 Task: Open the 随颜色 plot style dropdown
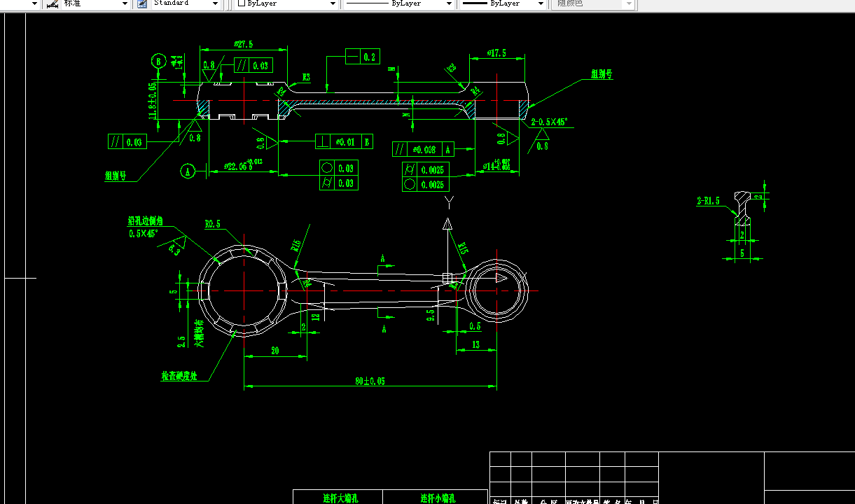pyautogui.click(x=629, y=3)
